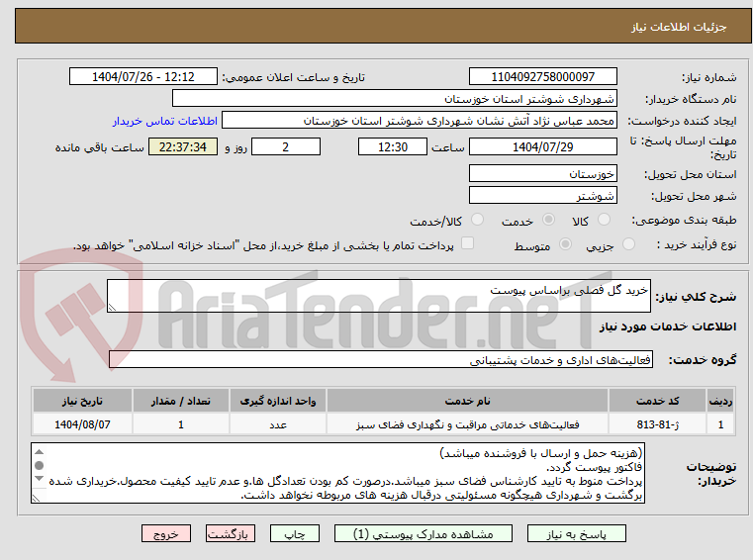
Task: Click the buyer notes text area
Action: (337, 473)
